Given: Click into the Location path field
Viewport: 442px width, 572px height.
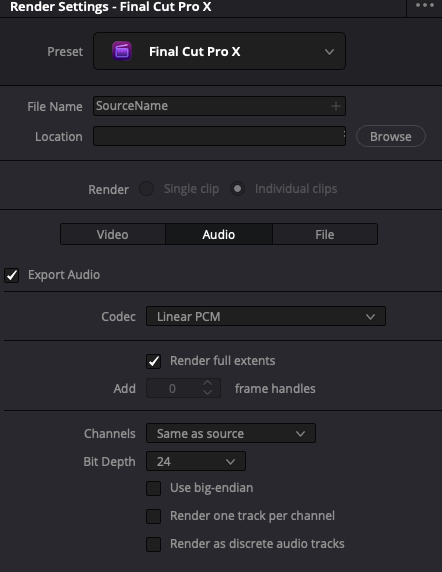Looking at the screenshot, I should click(219, 136).
